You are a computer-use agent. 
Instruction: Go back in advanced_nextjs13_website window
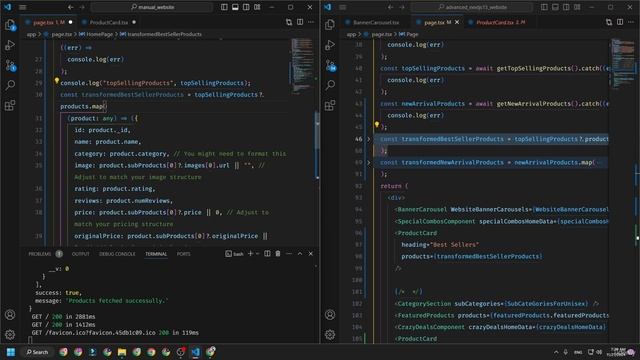[391, 7]
